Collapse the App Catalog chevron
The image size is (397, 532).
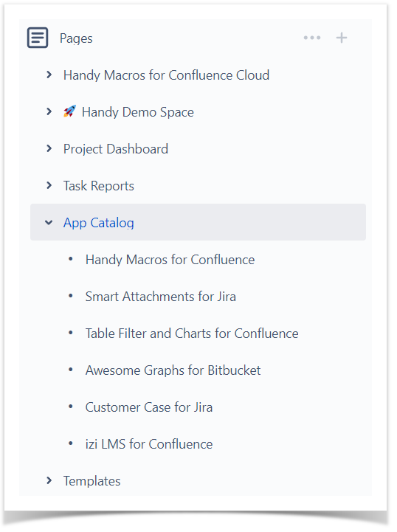49,223
